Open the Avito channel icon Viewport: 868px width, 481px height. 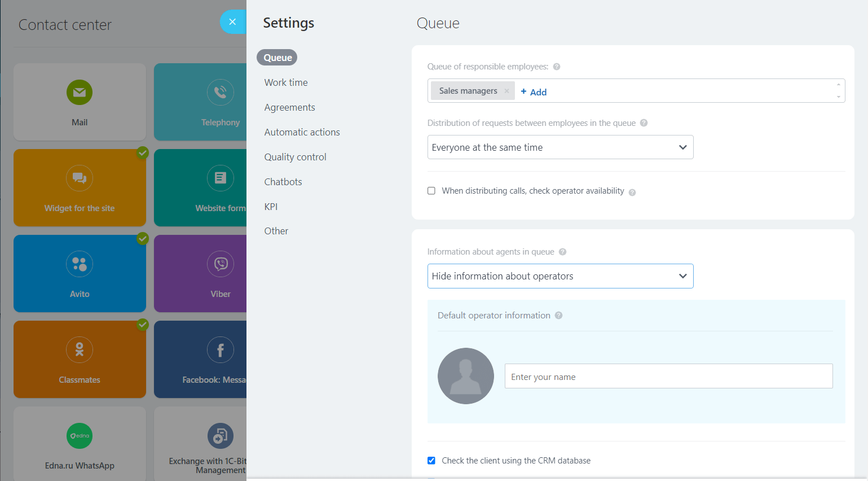pos(80,264)
